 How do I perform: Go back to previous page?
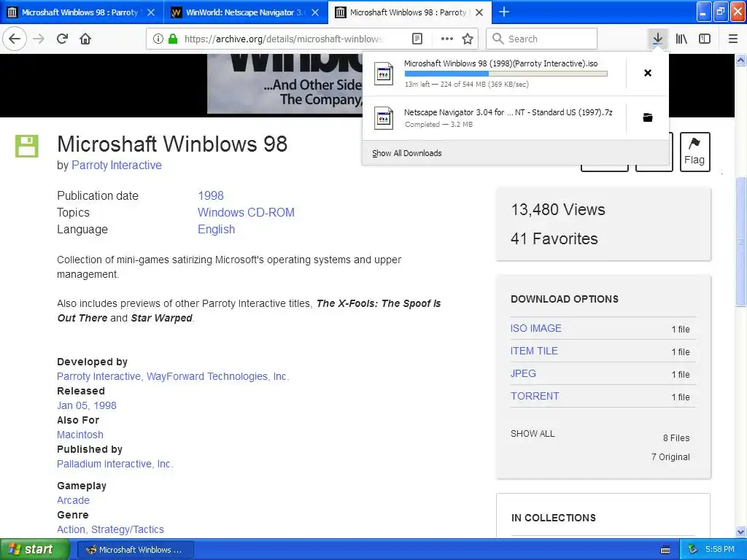pyautogui.click(x=15, y=39)
